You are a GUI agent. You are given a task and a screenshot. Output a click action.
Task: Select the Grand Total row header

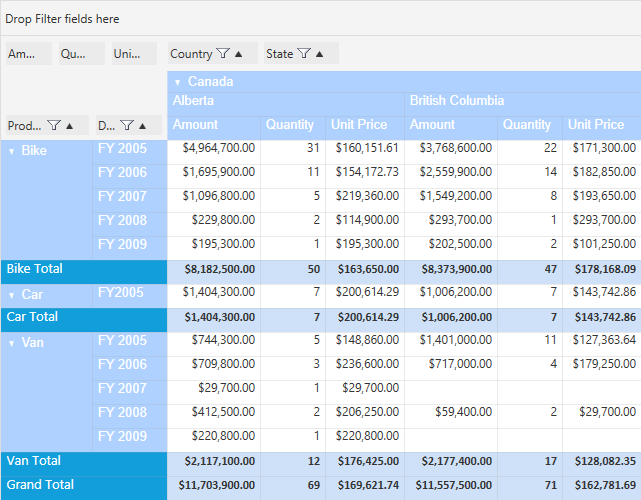tap(84, 488)
